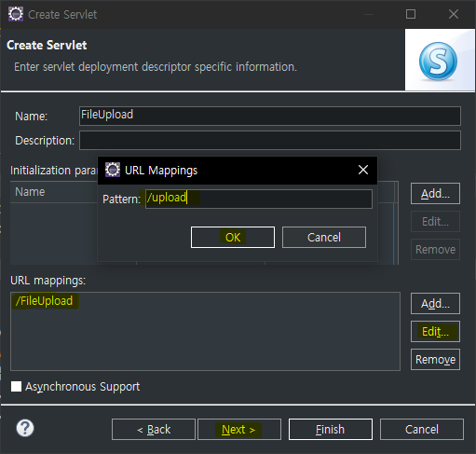Viewport: 476px width, 454px height.
Task: Remove the selected URL mapping
Action: point(435,360)
